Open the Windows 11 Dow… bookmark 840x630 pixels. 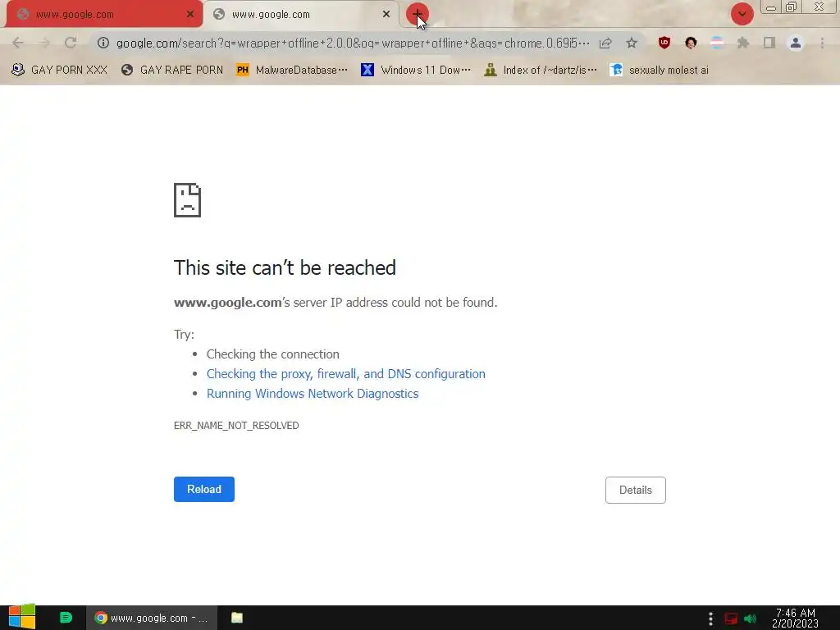click(x=416, y=71)
